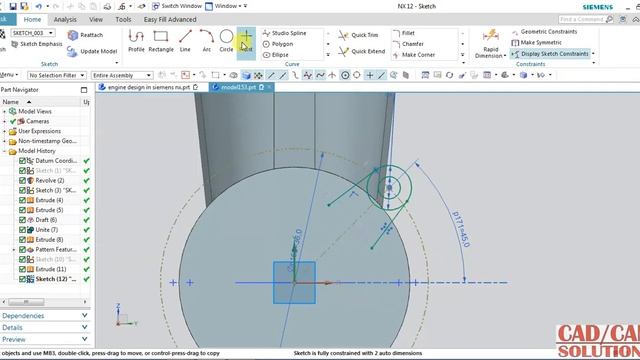Image resolution: width=640 pixels, height=360 pixels.
Task: Select the Circle sketch tool
Action: [x=226, y=41]
